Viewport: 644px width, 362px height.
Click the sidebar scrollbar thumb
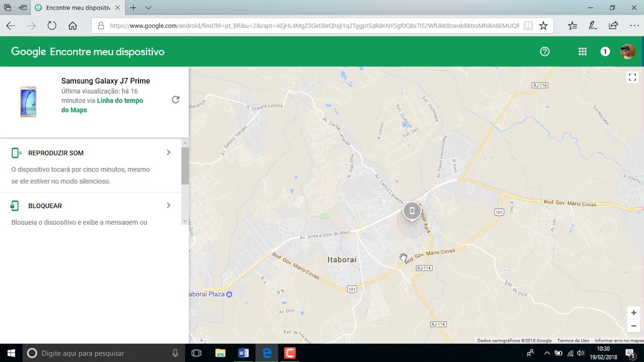point(185,166)
